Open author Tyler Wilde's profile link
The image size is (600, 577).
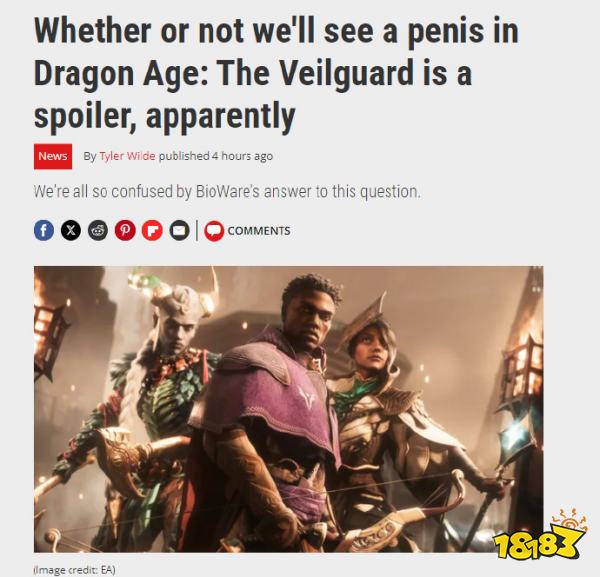coord(127,156)
